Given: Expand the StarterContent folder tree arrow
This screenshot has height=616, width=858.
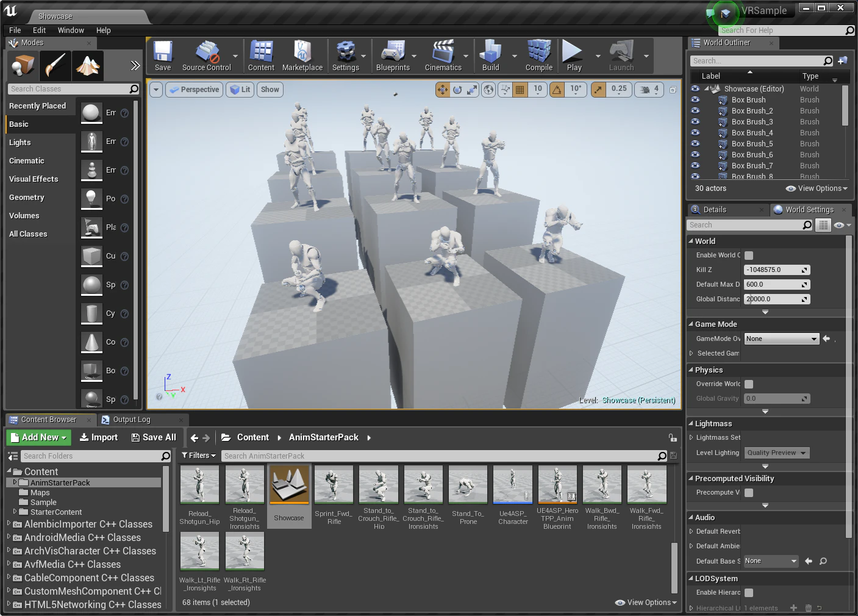Looking at the screenshot, I should click(x=15, y=512).
